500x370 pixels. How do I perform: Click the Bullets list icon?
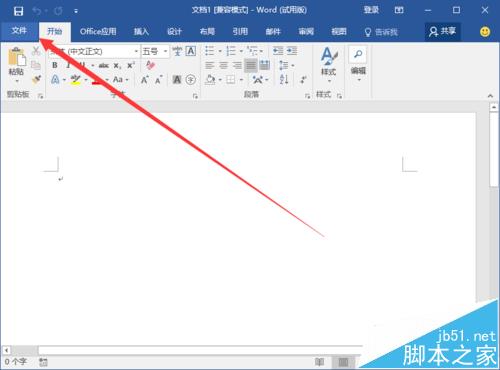(x=209, y=51)
